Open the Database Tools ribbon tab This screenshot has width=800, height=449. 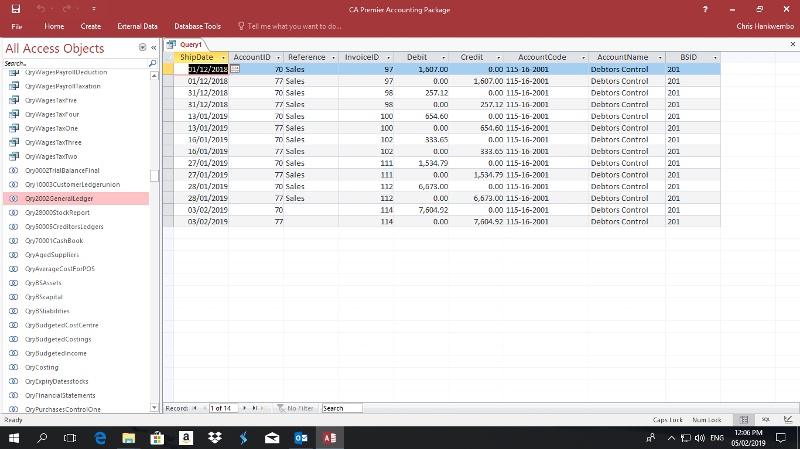point(197,26)
